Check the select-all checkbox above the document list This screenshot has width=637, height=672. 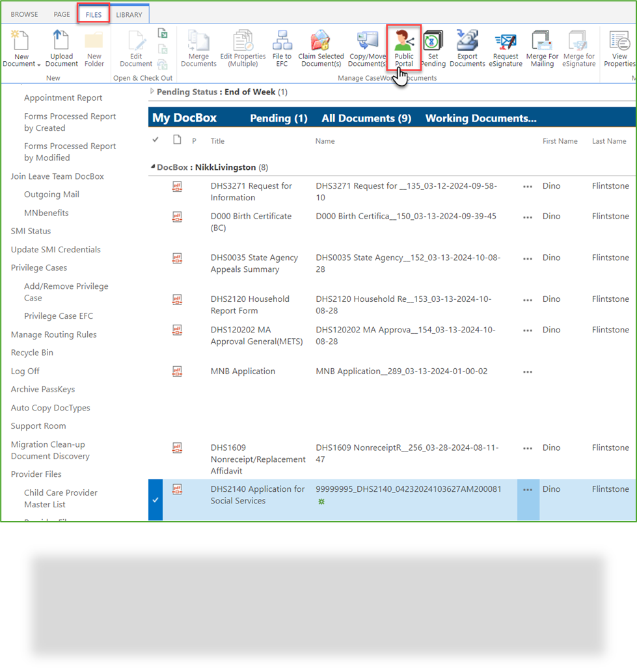156,141
